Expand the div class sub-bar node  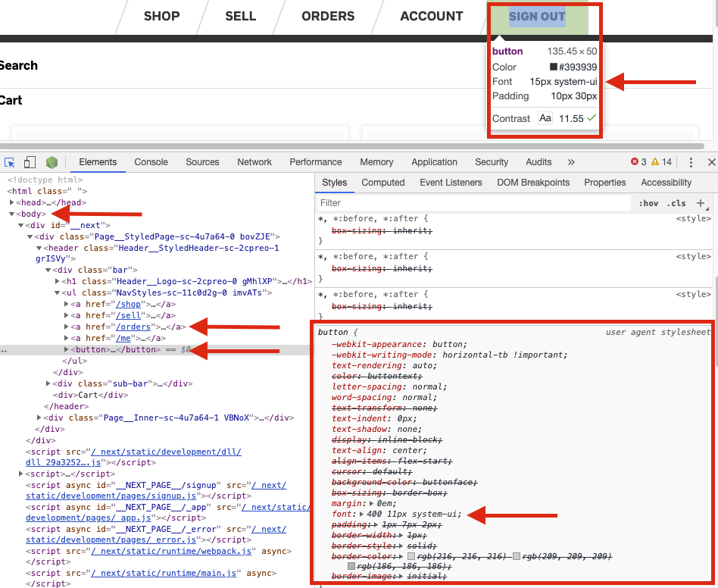pos(48,383)
